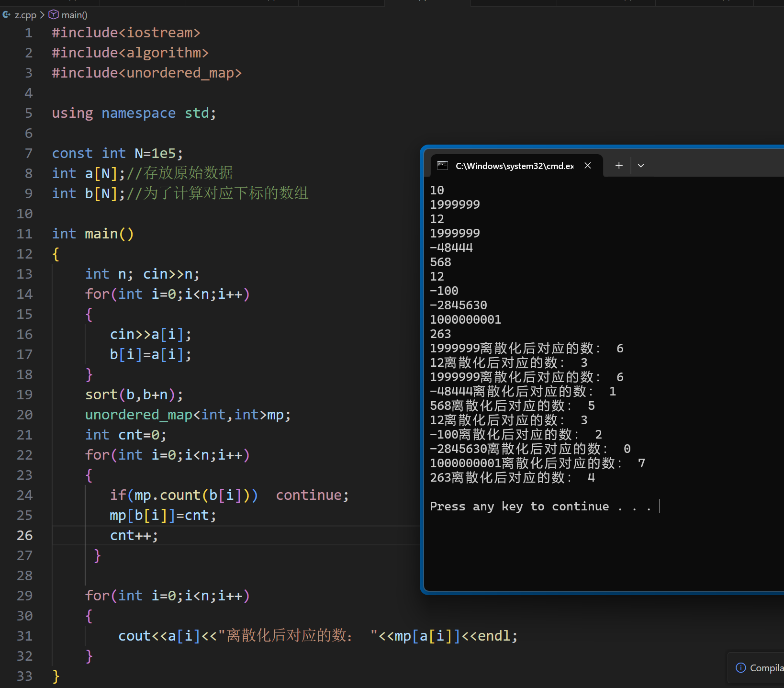Click 'cnt++;' on line 26

(134, 535)
